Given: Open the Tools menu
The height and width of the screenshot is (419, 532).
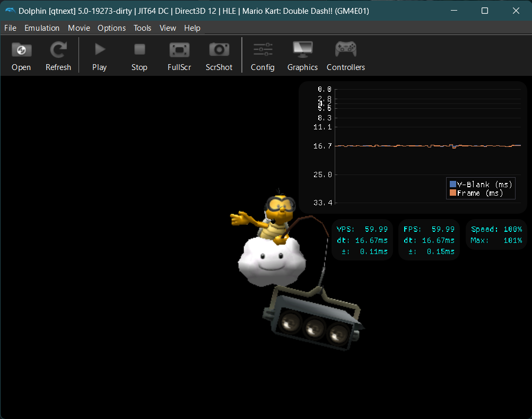Looking at the screenshot, I should (x=142, y=28).
